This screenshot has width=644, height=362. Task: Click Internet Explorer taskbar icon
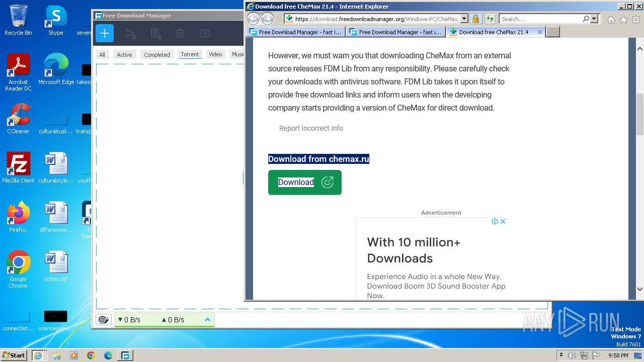[x=38, y=355]
